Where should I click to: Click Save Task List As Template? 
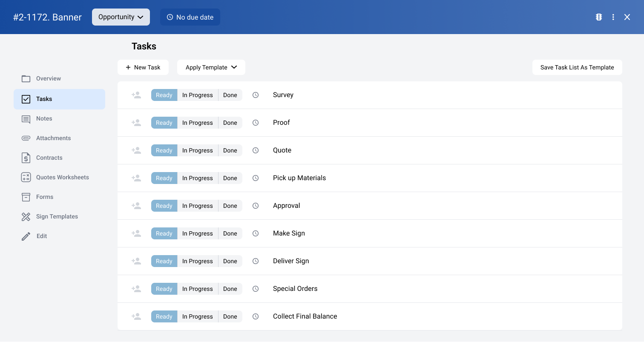coord(577,67)
